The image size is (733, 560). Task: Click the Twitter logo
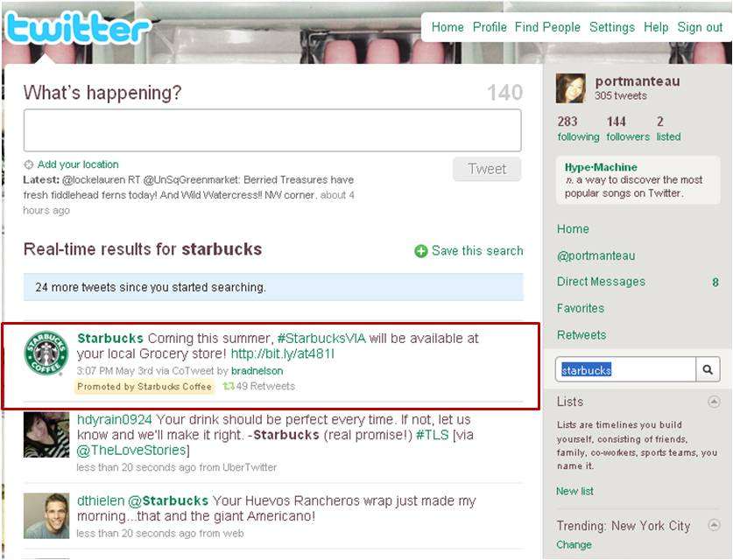[77, 28]
